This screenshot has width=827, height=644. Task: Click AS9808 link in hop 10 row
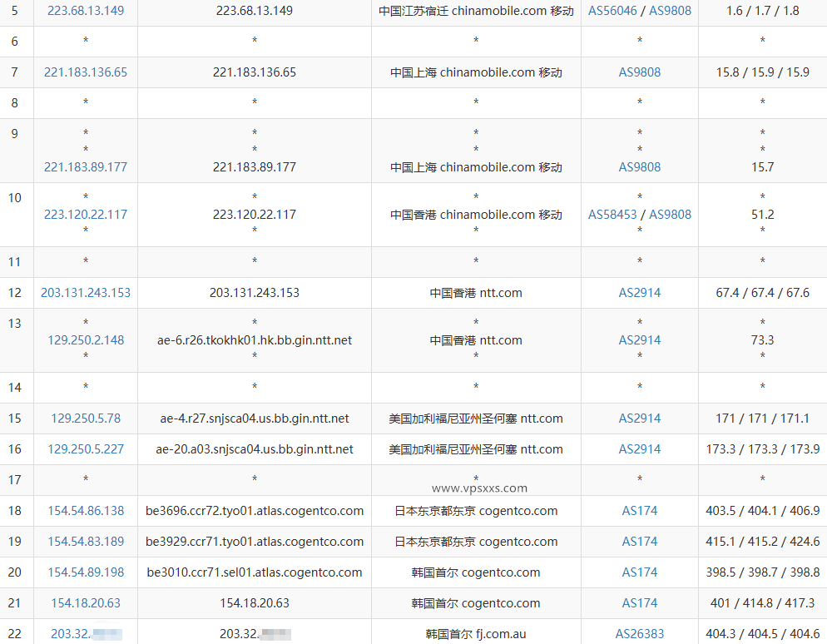[x=670, y=215]
